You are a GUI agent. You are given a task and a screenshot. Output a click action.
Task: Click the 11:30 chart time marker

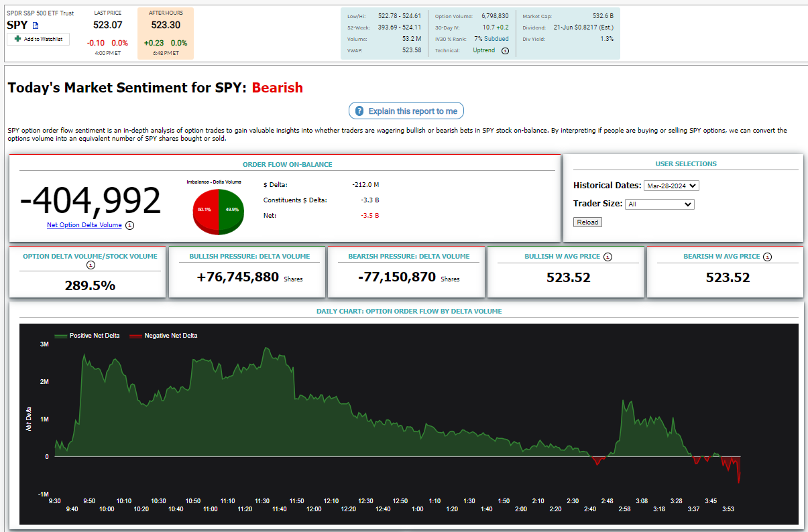coord(262,501)
